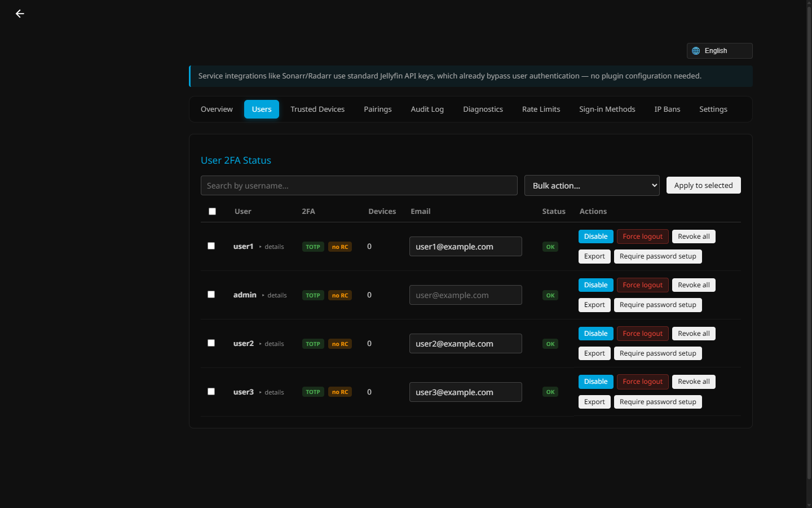This screenshot has width=812, height=508.
Task: Click the admin email input field
Action: [x=466, y=295]
